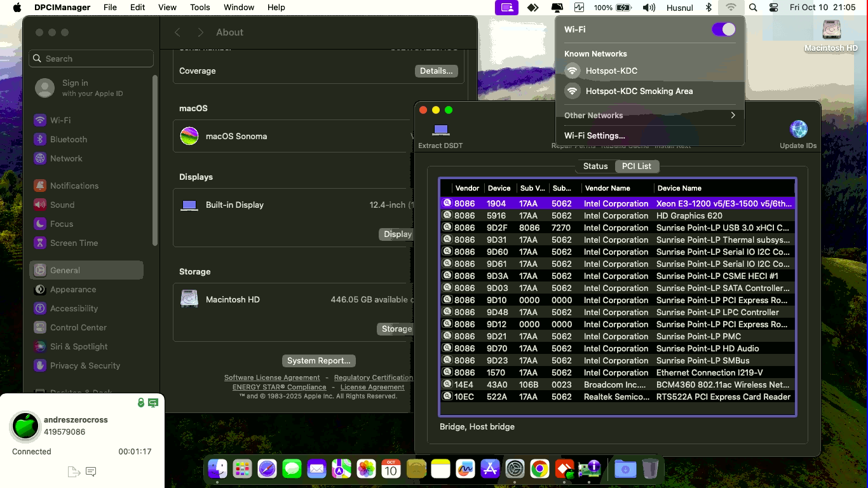Open Appearance in the Settings sidebar
This screenshot has height=488, width=868.
tap(86, 289)
